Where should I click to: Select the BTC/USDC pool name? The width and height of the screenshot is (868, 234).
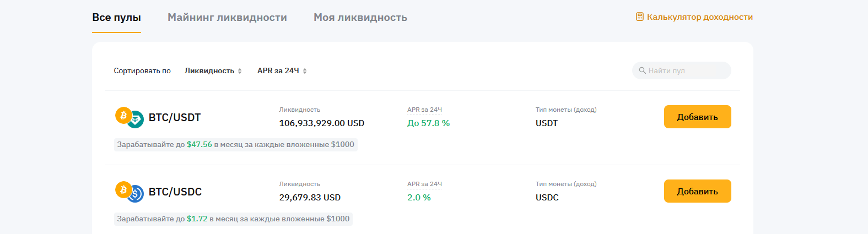175,192
